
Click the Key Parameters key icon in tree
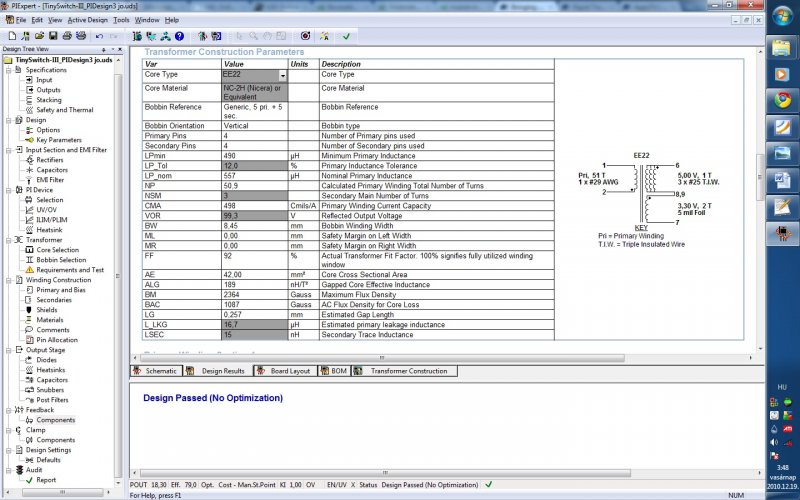tap(29, 140)
